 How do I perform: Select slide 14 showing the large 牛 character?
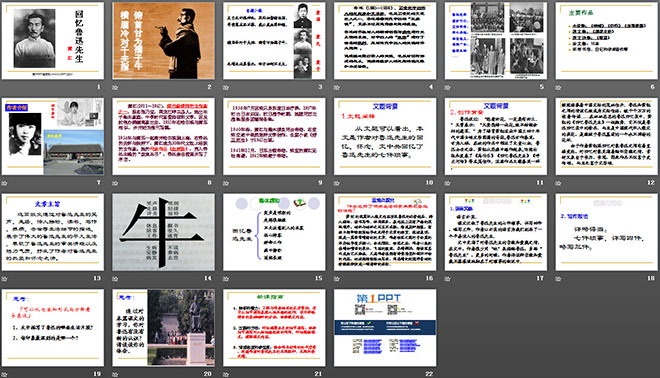[163, 232]
